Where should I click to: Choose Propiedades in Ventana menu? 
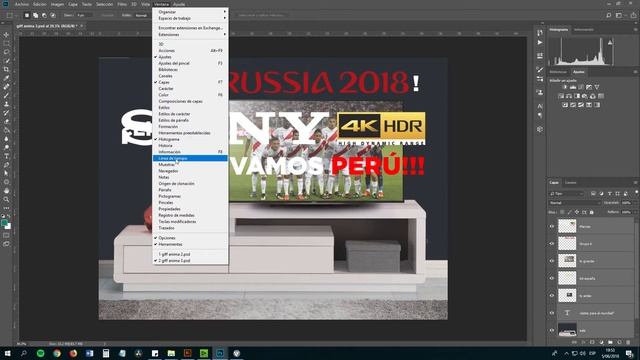190,209
